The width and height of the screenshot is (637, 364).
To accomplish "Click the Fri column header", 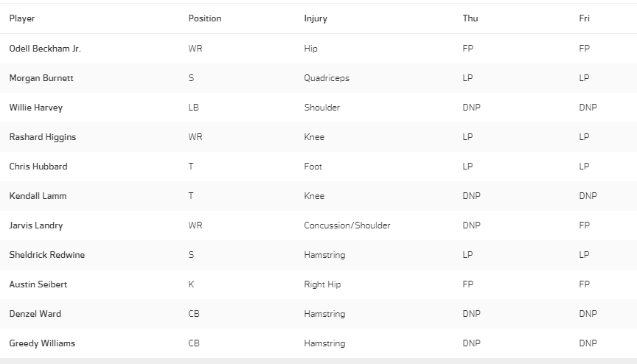I will click(x=584, y=18).
